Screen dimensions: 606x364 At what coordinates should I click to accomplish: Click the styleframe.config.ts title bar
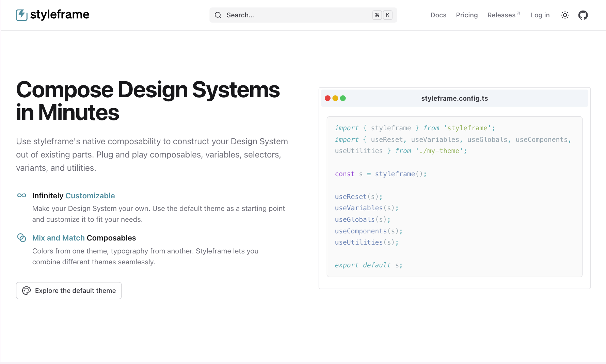point(454,98)
